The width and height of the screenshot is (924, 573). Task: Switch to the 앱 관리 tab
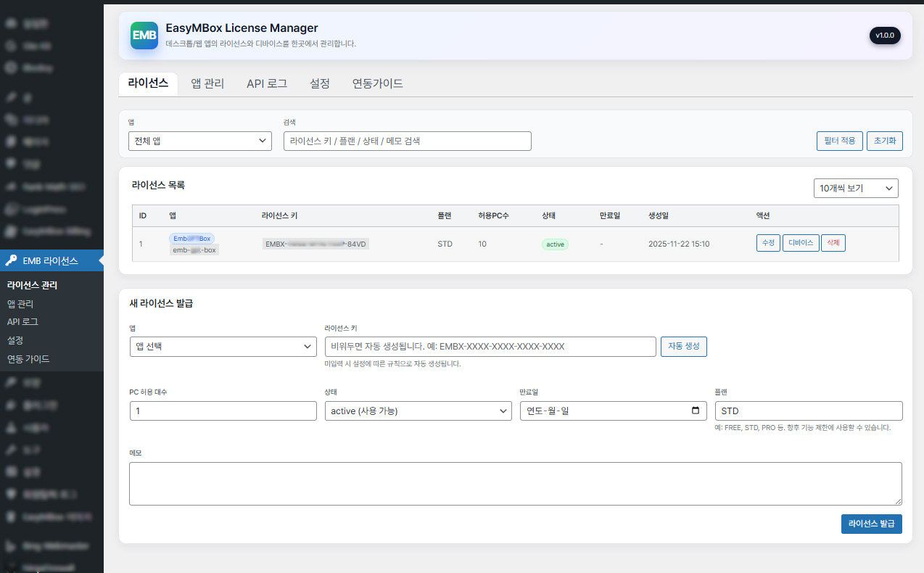pyautogui.click(x=207, y=83)
